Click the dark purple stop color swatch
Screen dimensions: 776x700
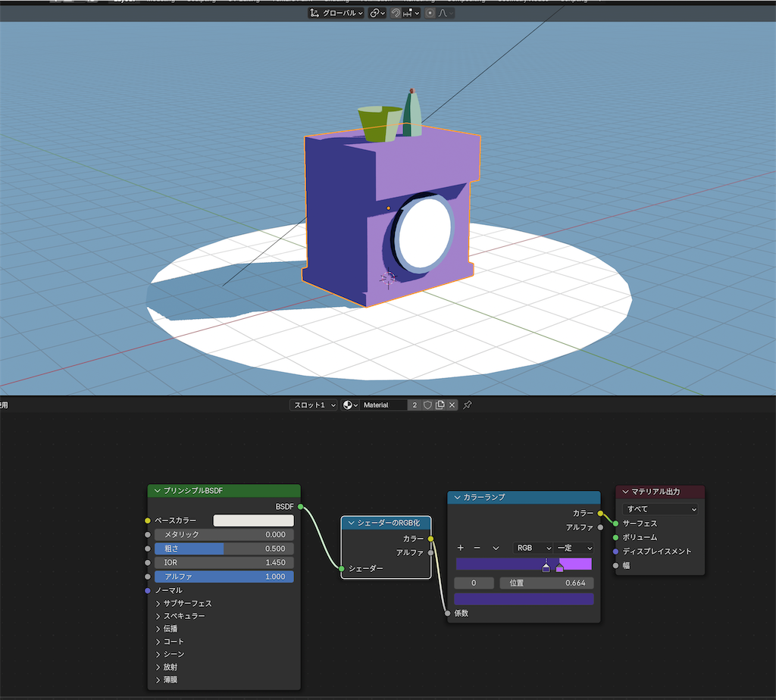(524, 599)
